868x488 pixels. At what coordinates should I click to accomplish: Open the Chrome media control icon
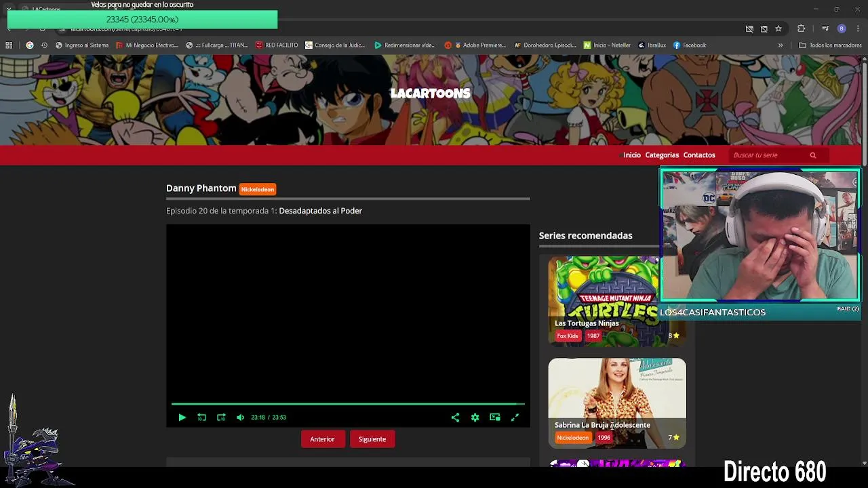pyautogui.click(x=825, y=28)
